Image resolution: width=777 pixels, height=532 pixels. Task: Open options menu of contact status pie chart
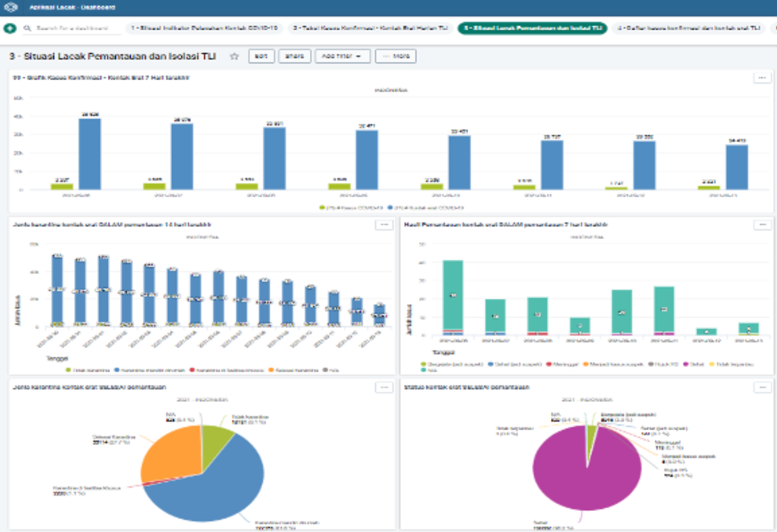[762, 388]
